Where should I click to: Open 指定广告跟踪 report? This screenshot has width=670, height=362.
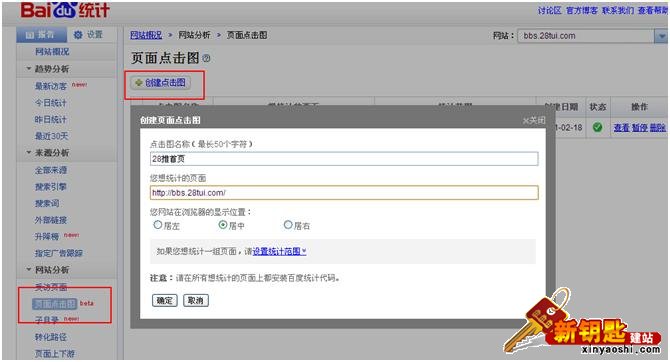(59, 253)
